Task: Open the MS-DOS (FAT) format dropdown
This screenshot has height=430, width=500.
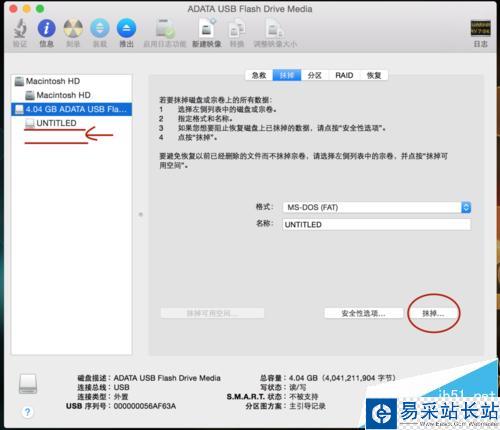Action: click(x=377, y=207)
